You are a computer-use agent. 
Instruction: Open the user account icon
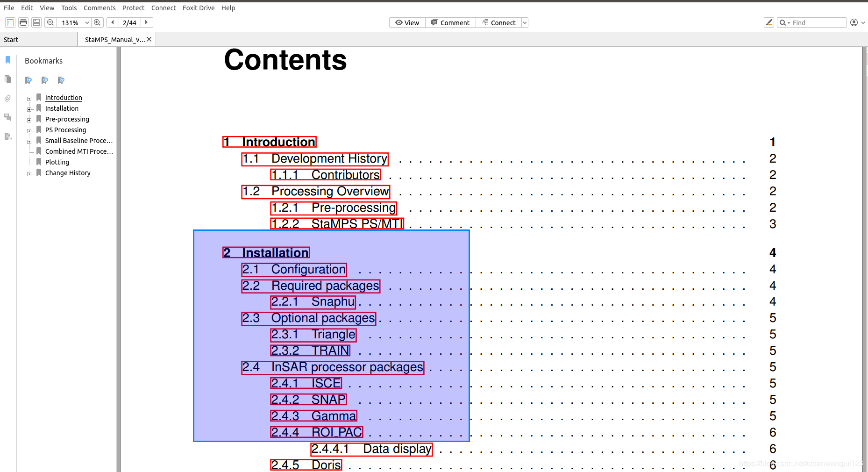pos(854,22)
